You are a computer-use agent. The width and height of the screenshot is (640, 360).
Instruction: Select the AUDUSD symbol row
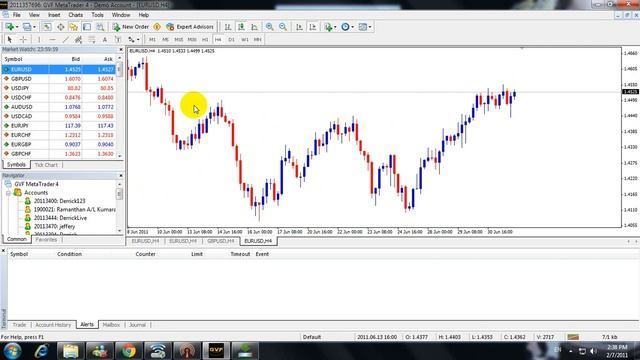[58, 107]
